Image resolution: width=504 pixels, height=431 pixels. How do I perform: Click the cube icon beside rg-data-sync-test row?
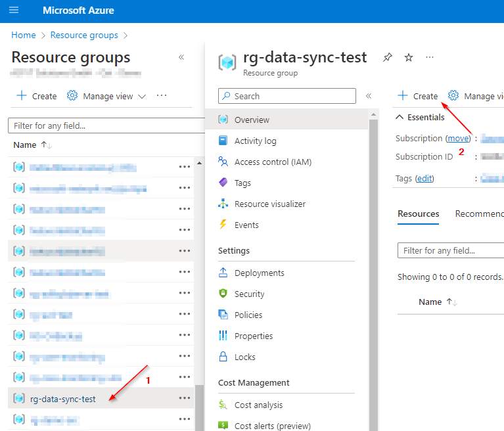click(18, 399)
